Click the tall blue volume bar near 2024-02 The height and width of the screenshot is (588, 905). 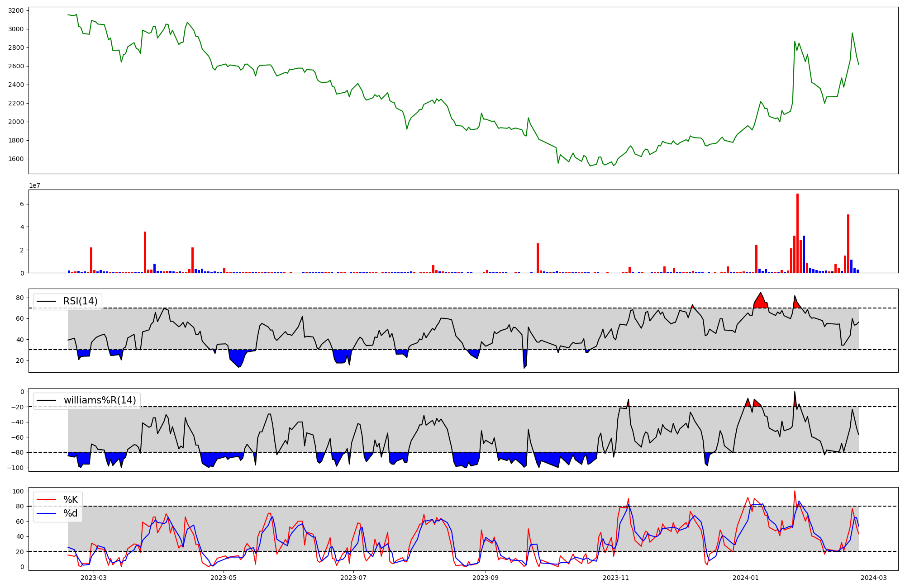tap(804, 254)
